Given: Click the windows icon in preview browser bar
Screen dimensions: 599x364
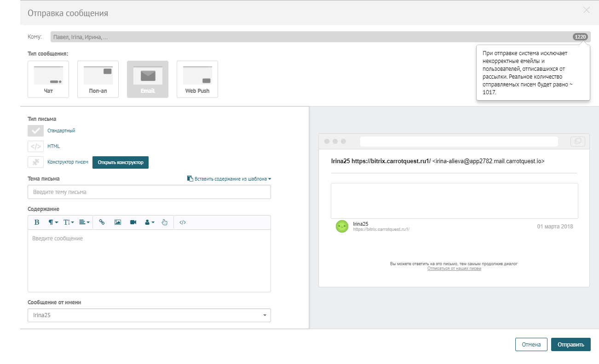Looking at the screenshot, I should (578, 141).
